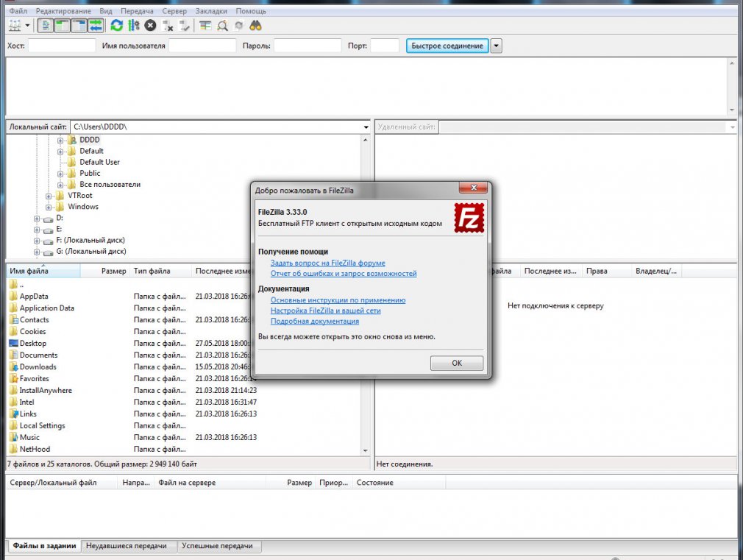
Task: Open the bug report and feature request link
Action: [344, 273]
